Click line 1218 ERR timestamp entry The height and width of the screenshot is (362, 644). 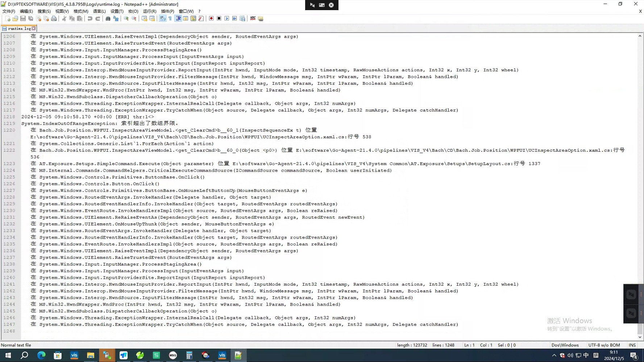click(x=87, y=117)
